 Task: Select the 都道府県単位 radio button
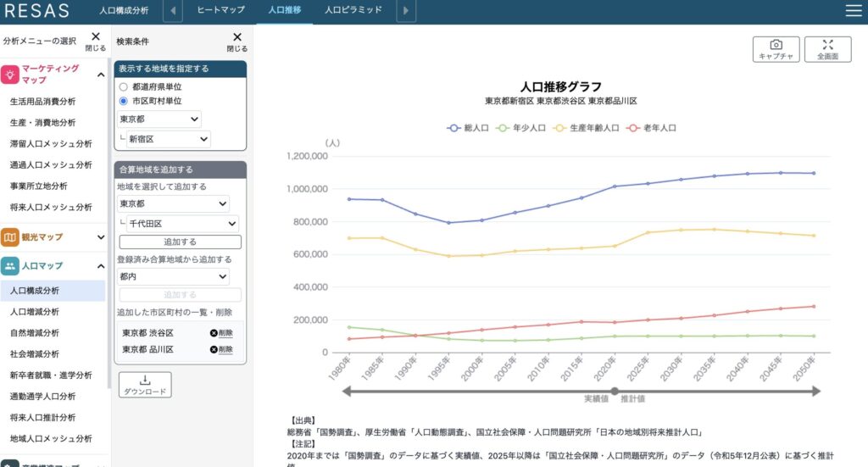(124, 86)
